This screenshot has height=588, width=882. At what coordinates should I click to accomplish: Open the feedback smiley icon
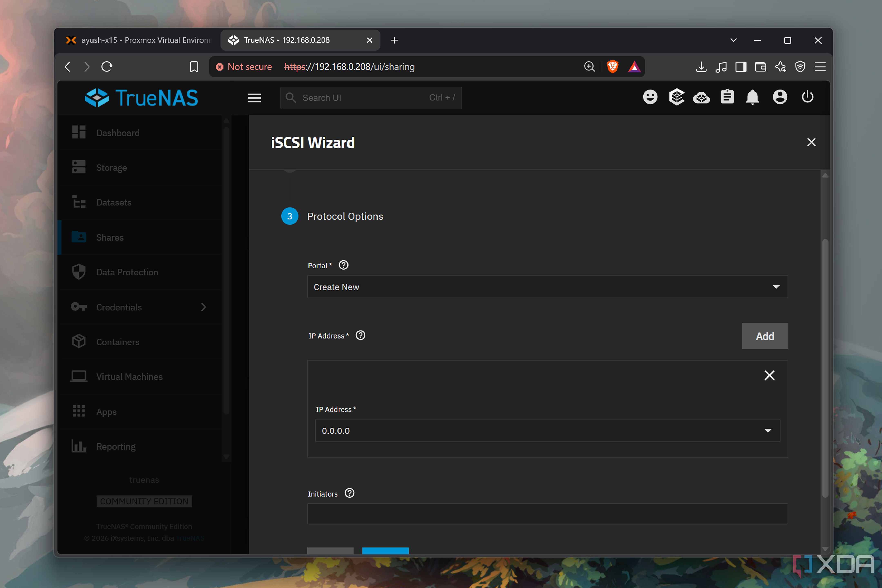click(650, 97)
